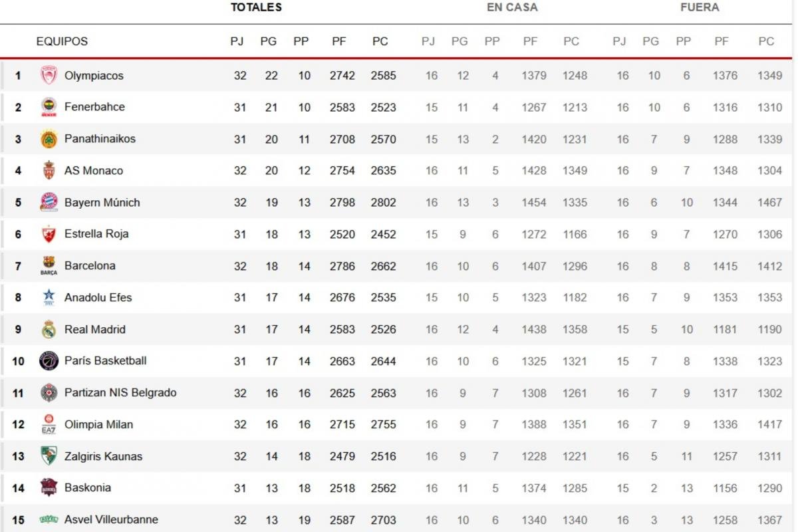Select the Anadolu Efes star logo
This screenshot has width=798, height=532.
(x=49, y=297)
